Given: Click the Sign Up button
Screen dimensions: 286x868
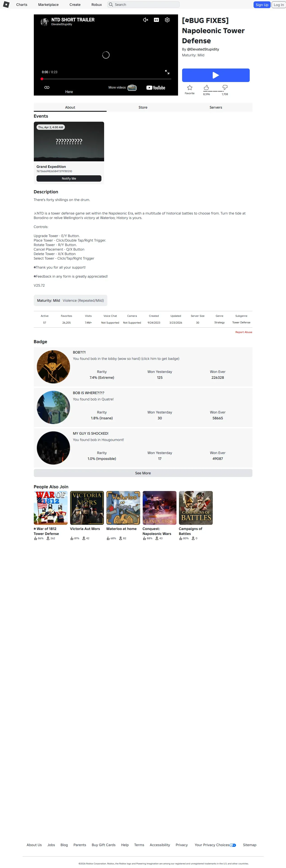Looking at the screenshot, I should (262, 5).
